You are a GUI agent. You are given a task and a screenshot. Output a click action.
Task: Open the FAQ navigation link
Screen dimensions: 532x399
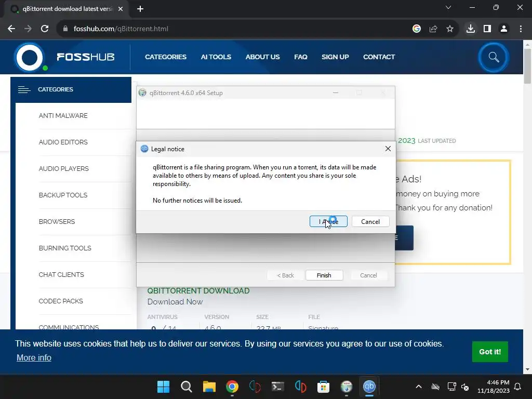[301, 57]
